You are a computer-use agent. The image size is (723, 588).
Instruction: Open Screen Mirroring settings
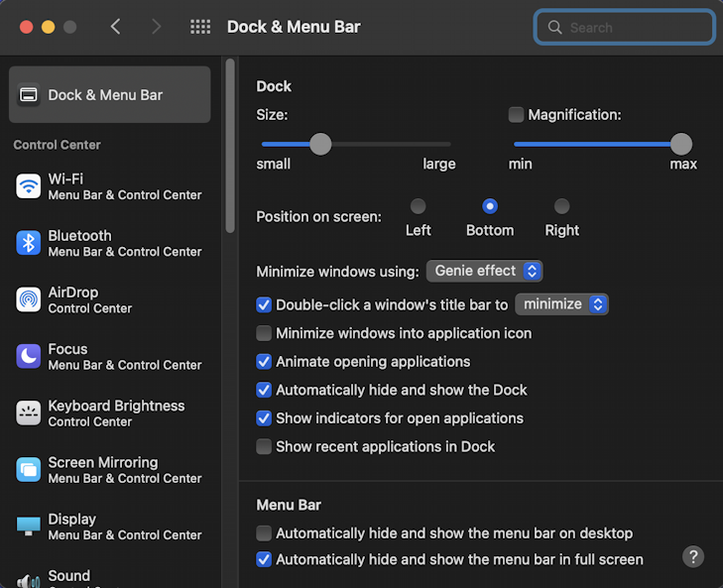point(110,470)
